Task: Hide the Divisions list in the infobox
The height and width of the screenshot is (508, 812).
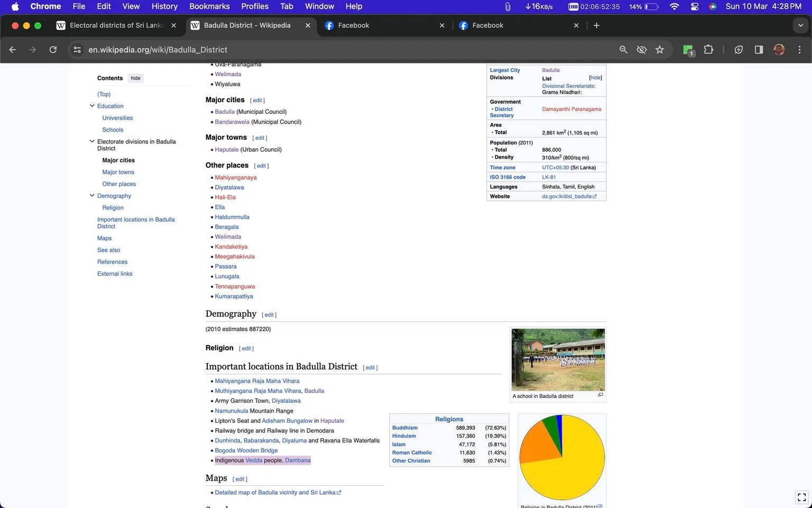Action: (x=595, y=78)
